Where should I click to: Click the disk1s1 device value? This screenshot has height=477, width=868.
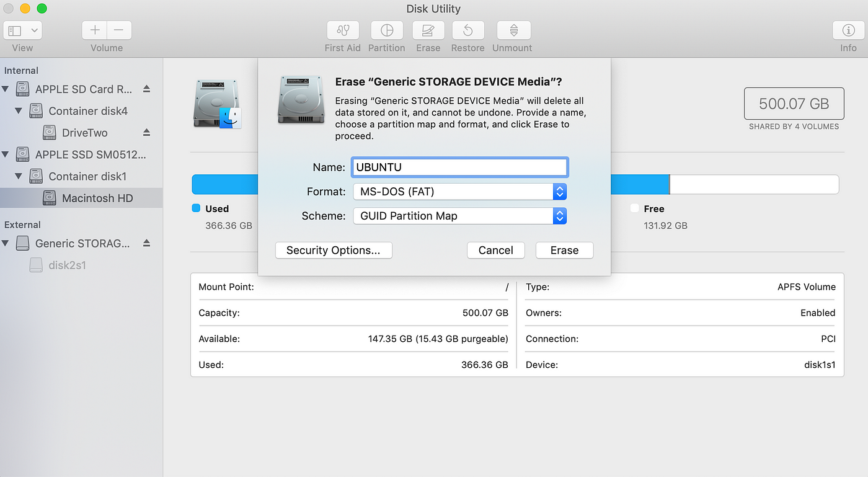click(x=820, y=365)
